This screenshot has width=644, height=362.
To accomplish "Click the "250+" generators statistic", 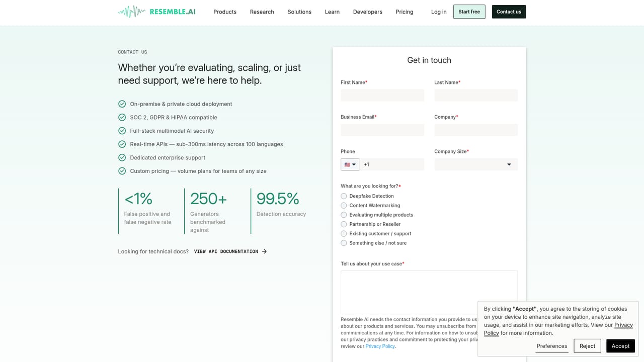I will click(x=208, y=199).
